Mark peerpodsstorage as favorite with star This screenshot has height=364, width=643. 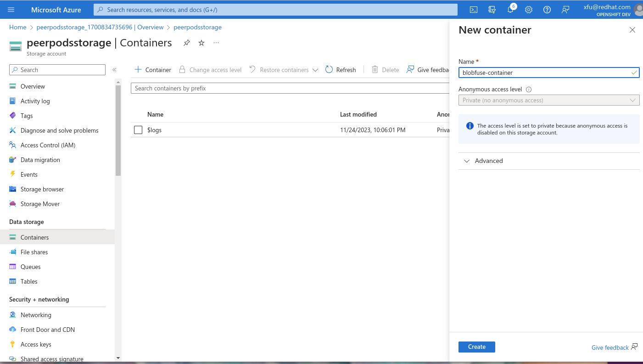click(201, 43)
